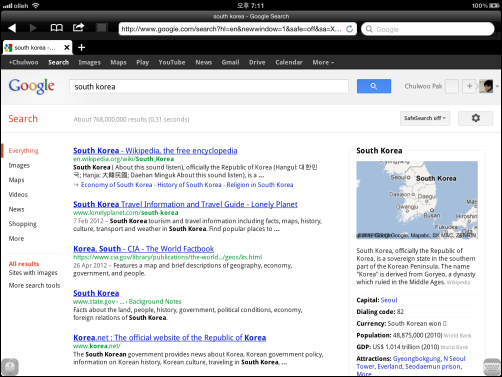Select Search in top Google bar
Image resolution: width=502 pixels, height=377 pixels.
click(x=58, y=62)
